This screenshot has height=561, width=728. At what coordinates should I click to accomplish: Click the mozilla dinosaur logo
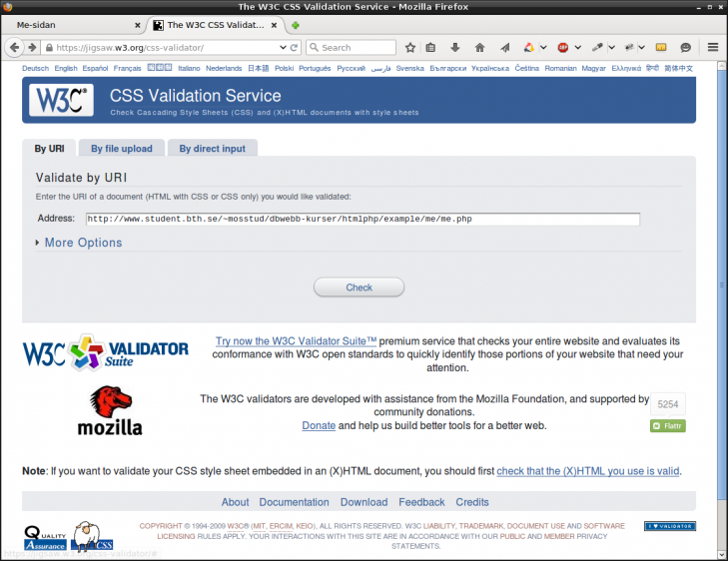pyautogui.click(x=110, y=411)
